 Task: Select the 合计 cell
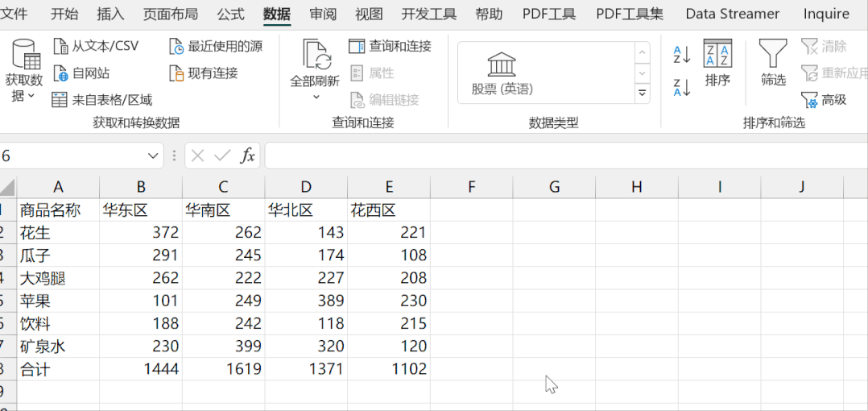(58, 369)
